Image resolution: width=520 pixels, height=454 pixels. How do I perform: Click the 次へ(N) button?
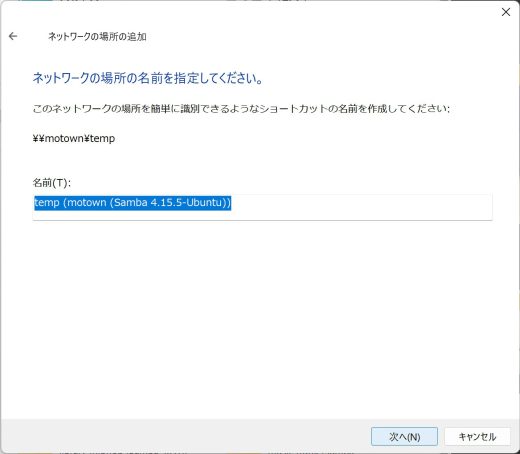point(404,436)
